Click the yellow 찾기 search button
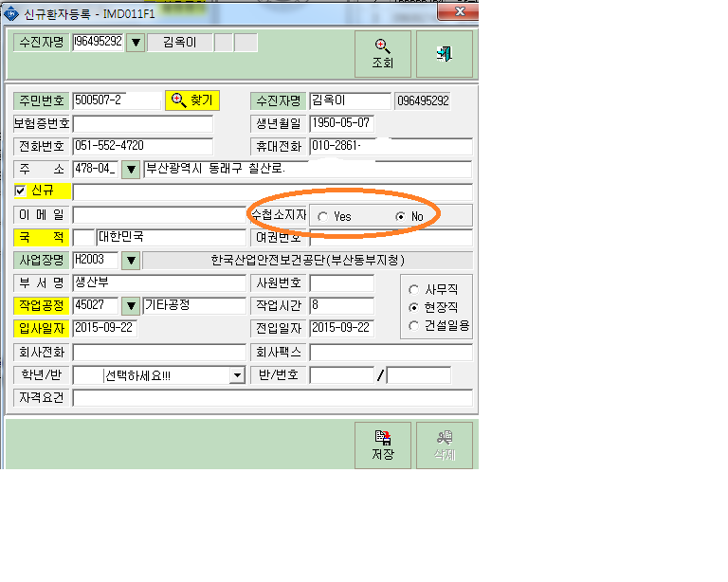This screenshot has height=582, width=728. 192,100
